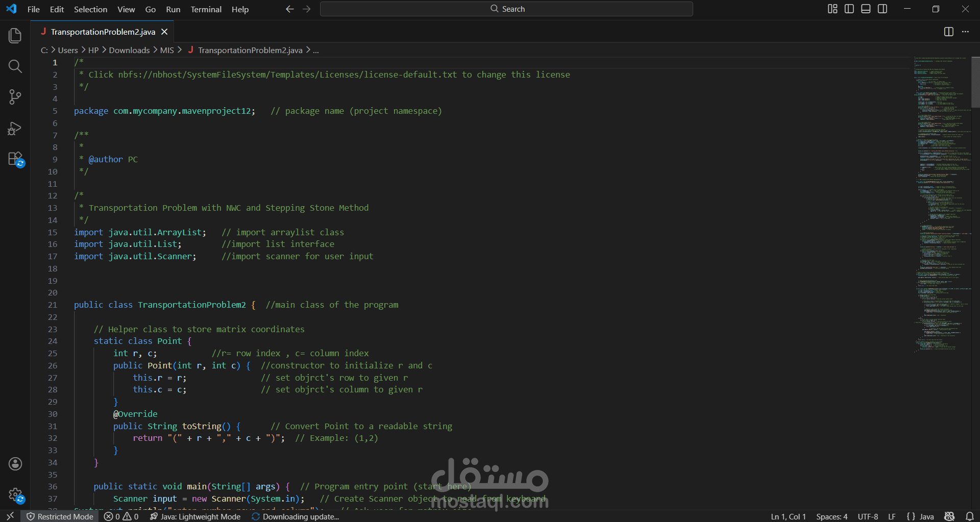Open the Terminal menu
980x522 pixels.
[x=206, y=9]
